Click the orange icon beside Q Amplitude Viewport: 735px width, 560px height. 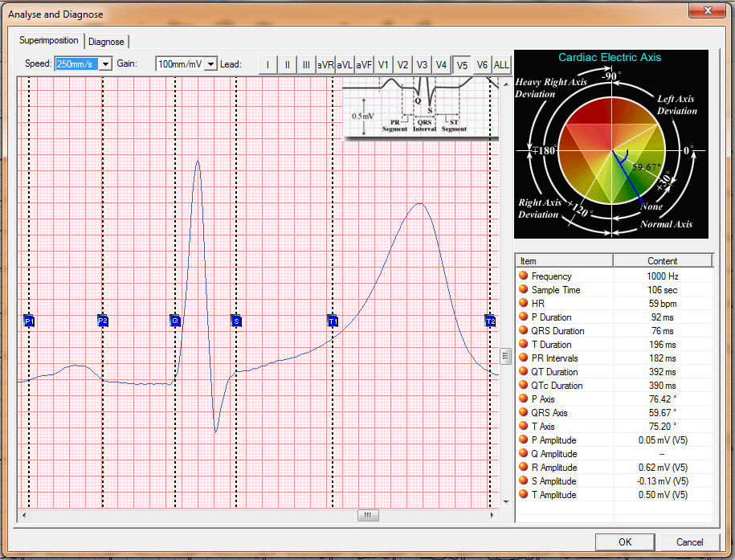pos(524,453)
